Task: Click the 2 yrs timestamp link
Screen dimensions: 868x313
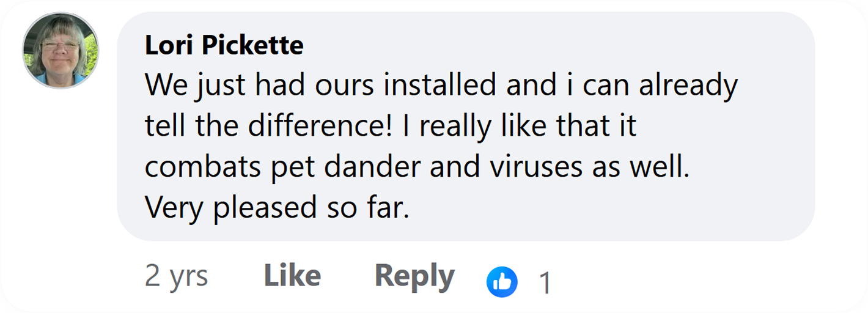Action: 176,277
